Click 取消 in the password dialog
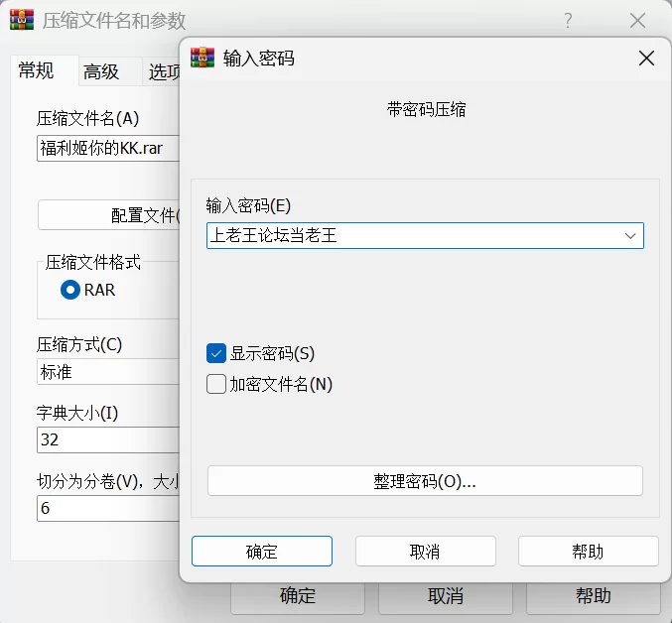This screenshot has height=623, width=672. click(x=425, y=552)
